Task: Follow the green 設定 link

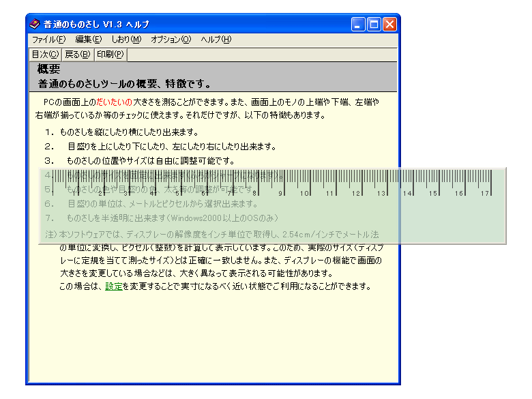Action: pyautogui.click(x=114, y=286)
